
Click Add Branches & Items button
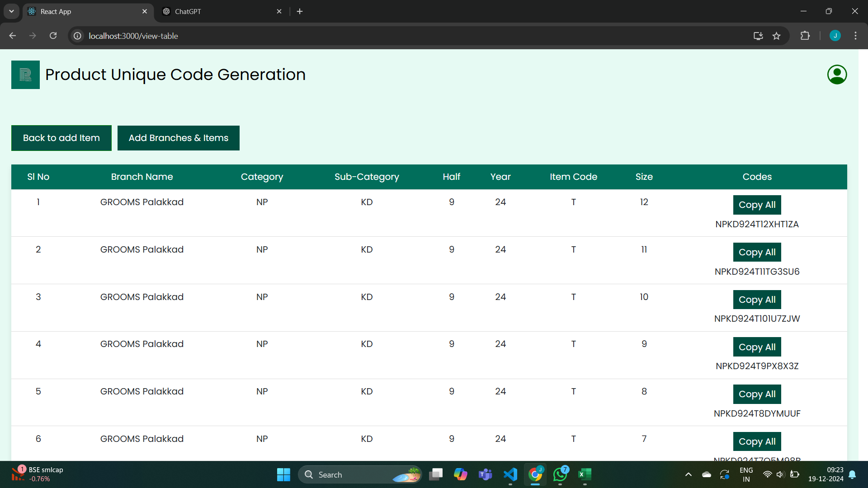pyautogui.click(x=179, y=138)
